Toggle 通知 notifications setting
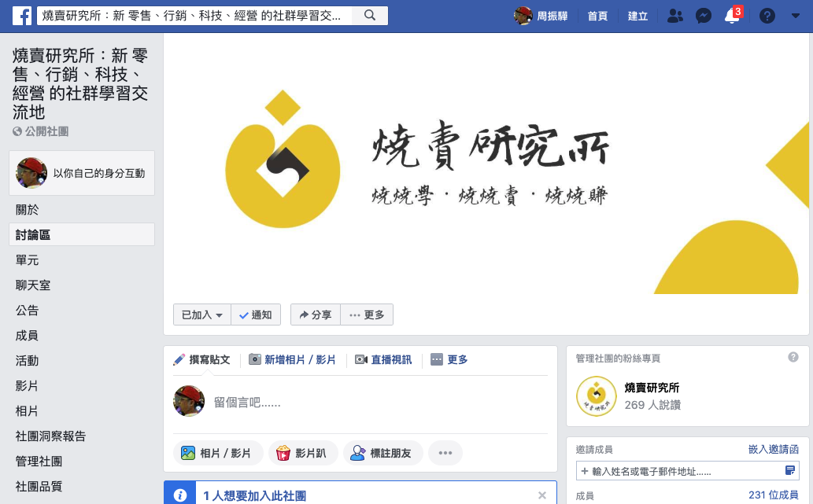The width and height of the screenshot is (813, 504). click(x=256, y=315)
